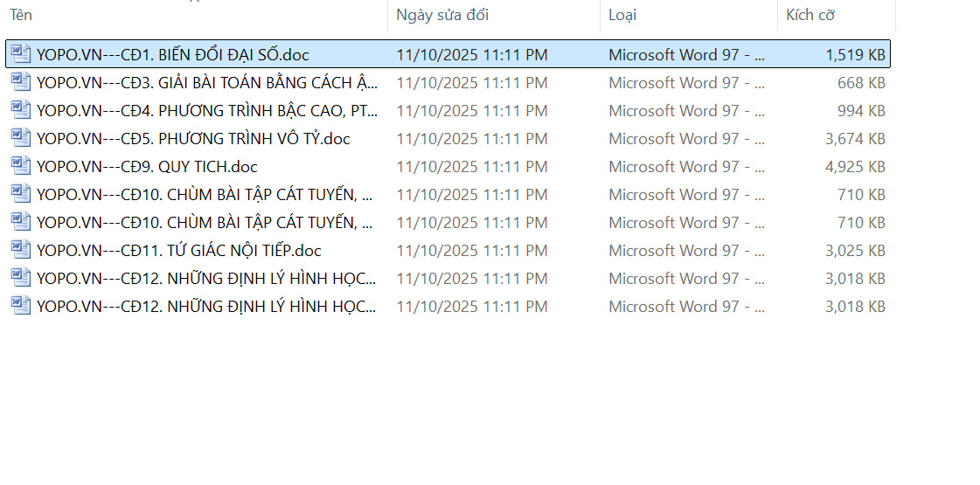
Task: Sort by the Kích cỡ column header
Action: click(x=810, y=15)
